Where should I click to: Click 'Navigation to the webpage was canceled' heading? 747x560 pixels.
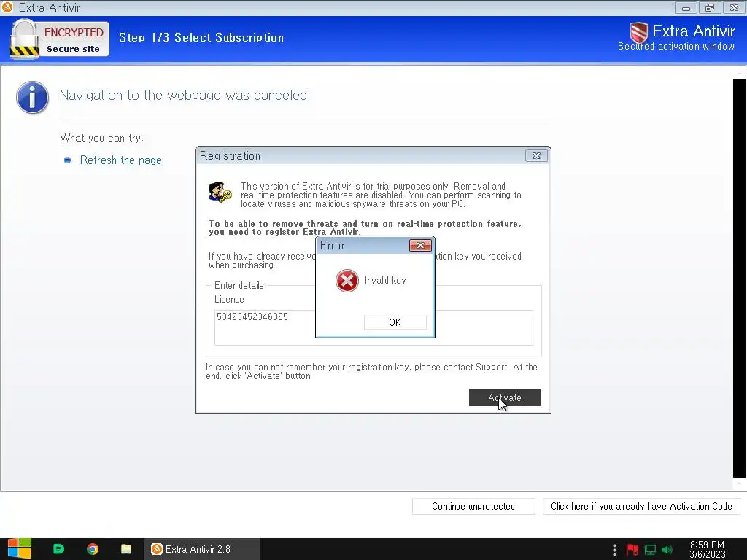[183, 96]
